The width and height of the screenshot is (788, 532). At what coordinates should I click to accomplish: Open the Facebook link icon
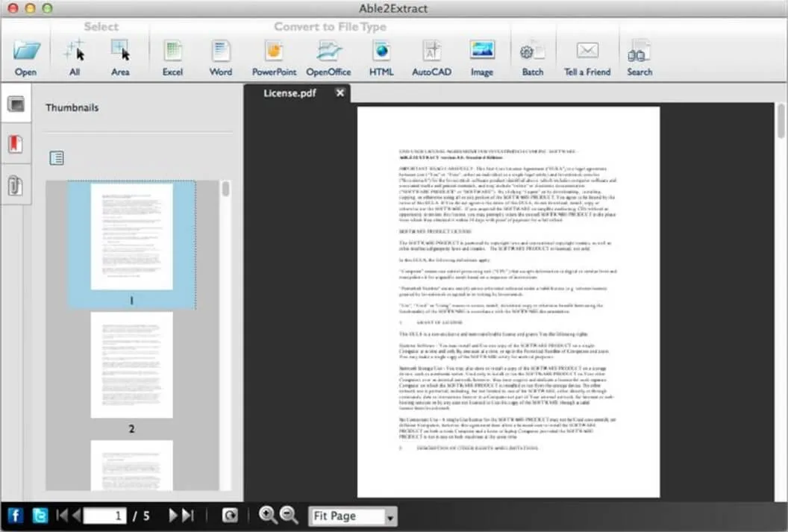16,516
